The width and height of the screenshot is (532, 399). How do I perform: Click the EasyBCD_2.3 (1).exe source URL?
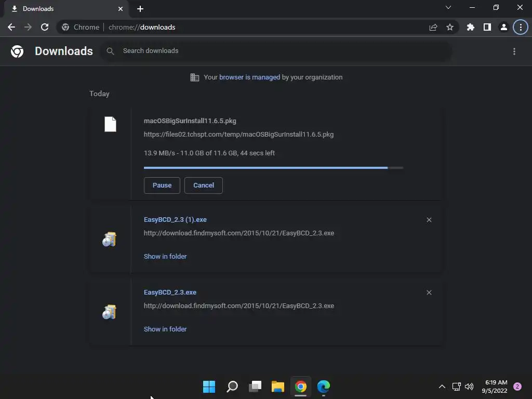click(x=239, y=233)
